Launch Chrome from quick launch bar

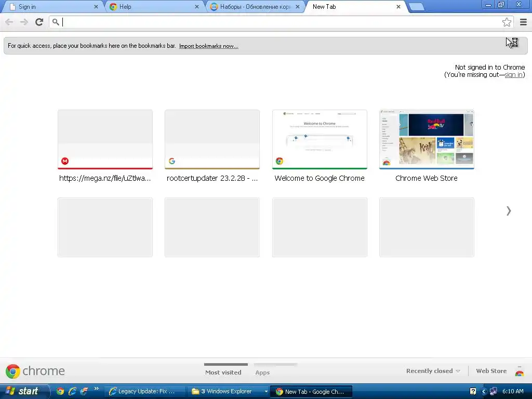(x=60, y=391)
